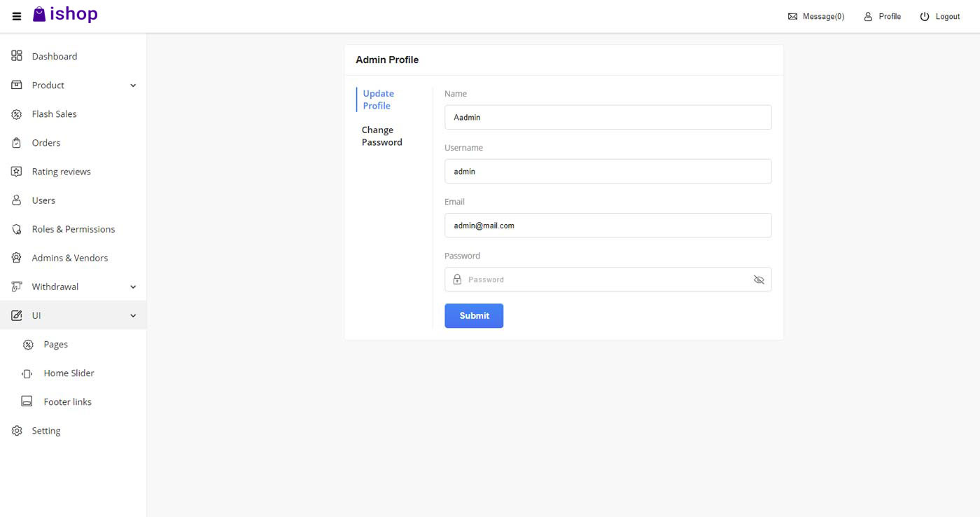Image resolution: width=980 pixels, height=517 pixels.
Task: Toggle password visibility with the eye icon
Action: (x=759, y=280)
